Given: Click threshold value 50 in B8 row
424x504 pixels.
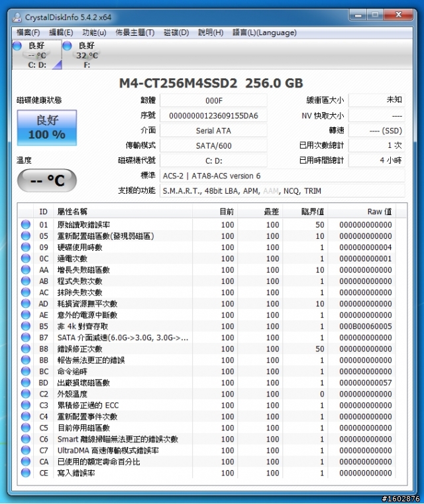Looking at the screenshot, I should coord(319,349).
